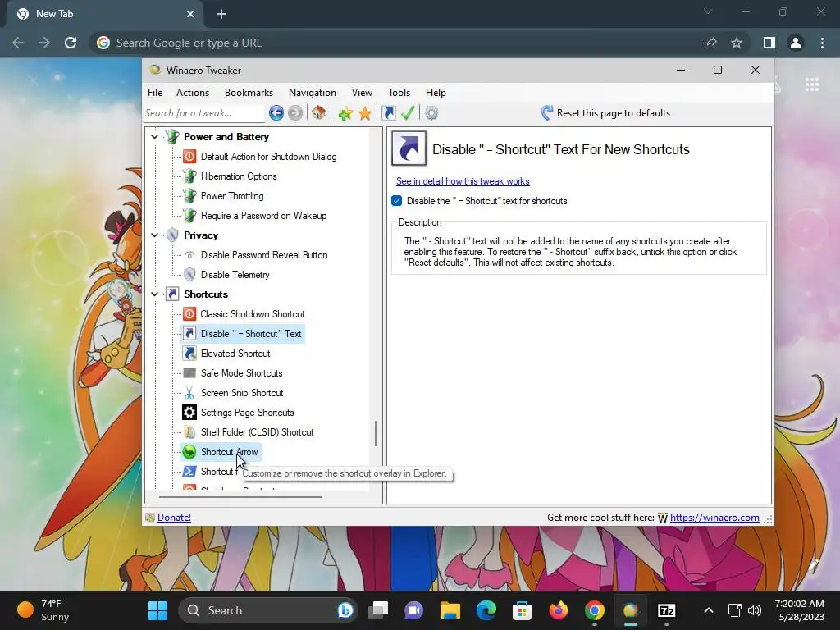Open the Bookmarks menu

tap(249, 93)
